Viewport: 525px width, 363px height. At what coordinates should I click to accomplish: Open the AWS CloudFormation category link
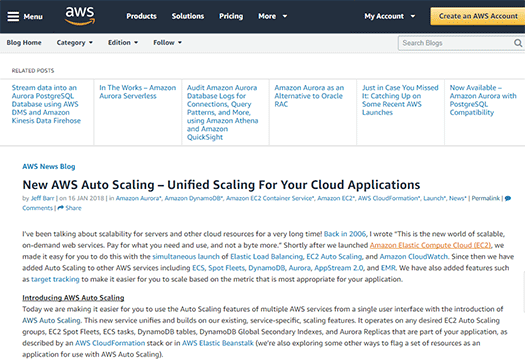(388, 198)
